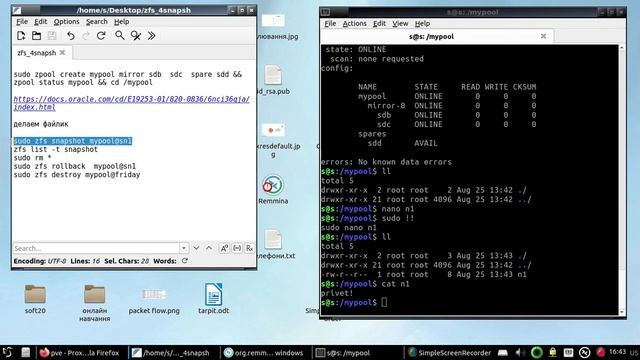Open the terminal Help menu

(422, 24)
